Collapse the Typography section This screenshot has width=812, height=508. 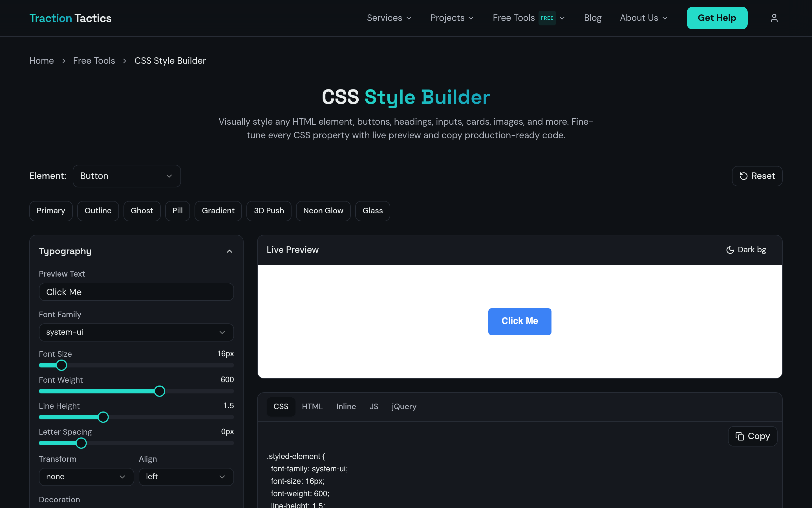click(230, 251)
